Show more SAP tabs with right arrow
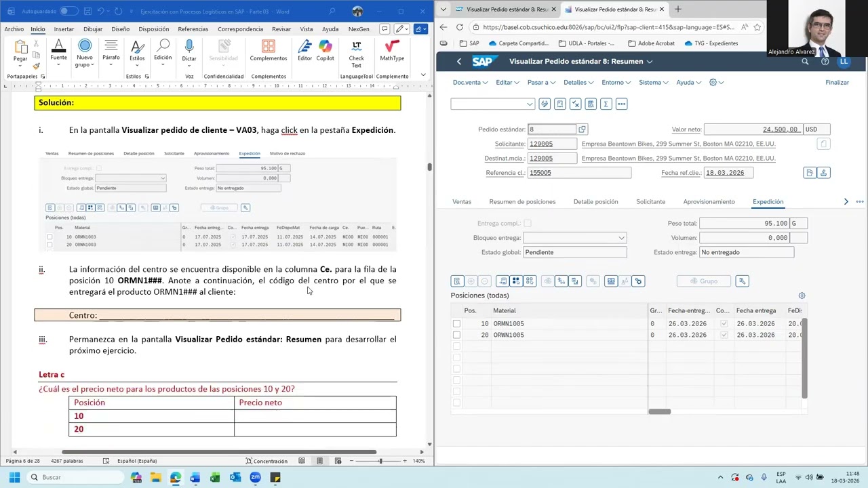Viewport: 868px width, 488px height. 846,201
